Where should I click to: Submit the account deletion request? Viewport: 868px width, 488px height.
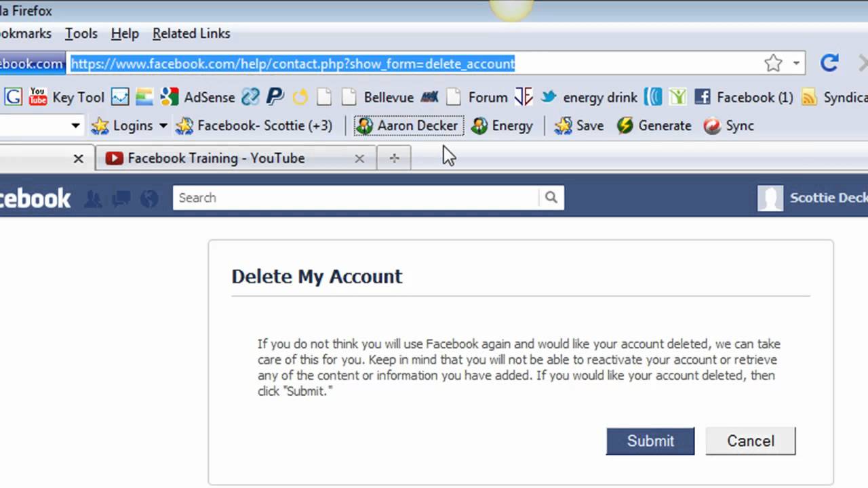[650, 441]
